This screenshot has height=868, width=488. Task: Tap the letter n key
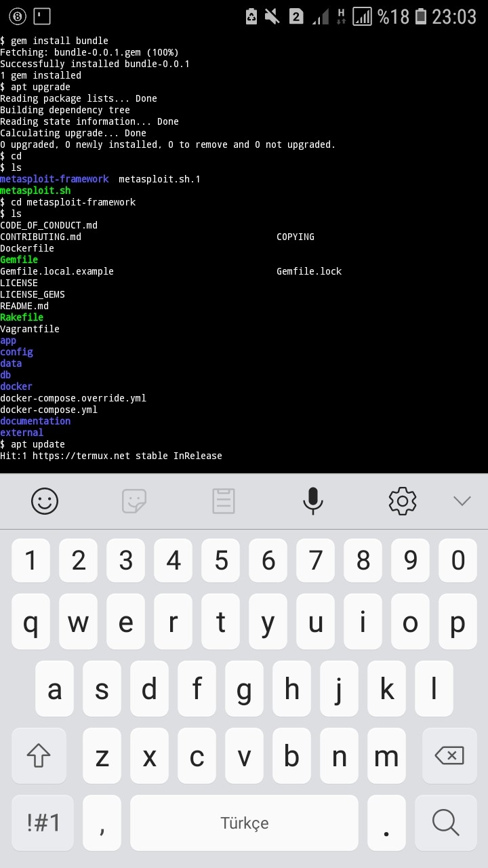click(339, 755)
